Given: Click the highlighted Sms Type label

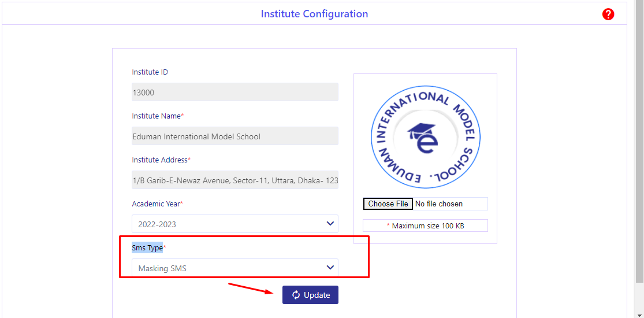Looking at the screenshot, I should pyautogui.click(x=147, y=247).
